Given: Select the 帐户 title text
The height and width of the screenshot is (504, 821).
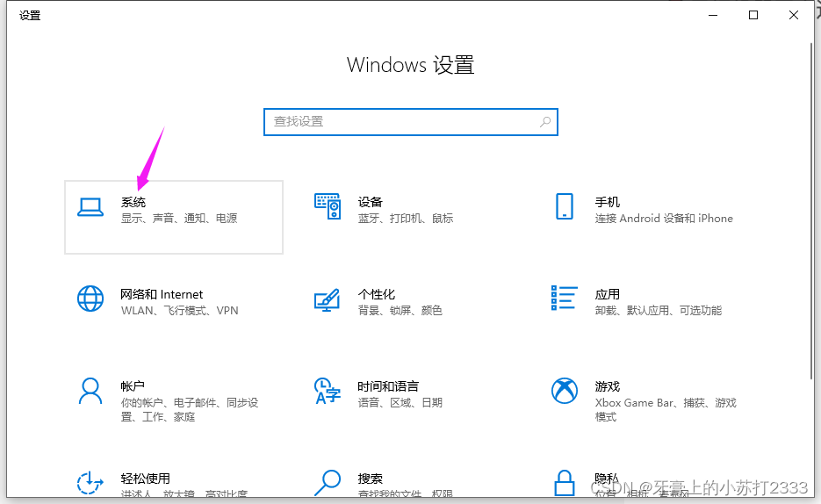Looking at the screenshot, I should click(133, 386).
